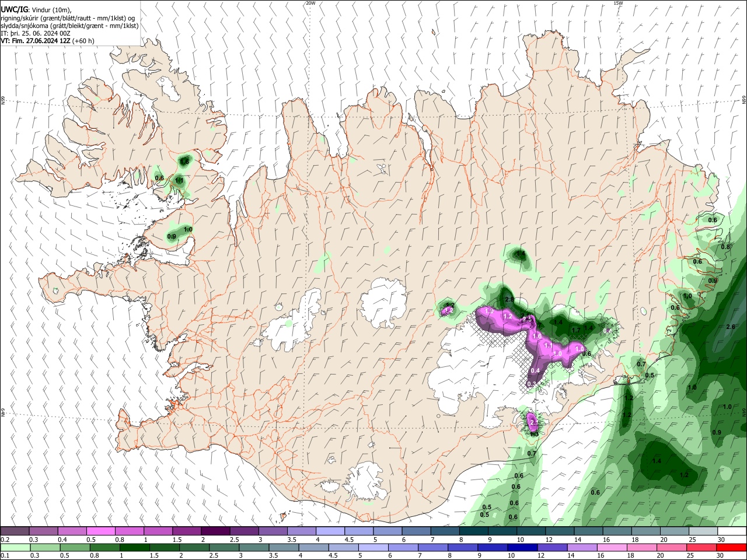
Task: Select snow legend swatch between 2 and 2.5
Action: [x=215, y=531]
